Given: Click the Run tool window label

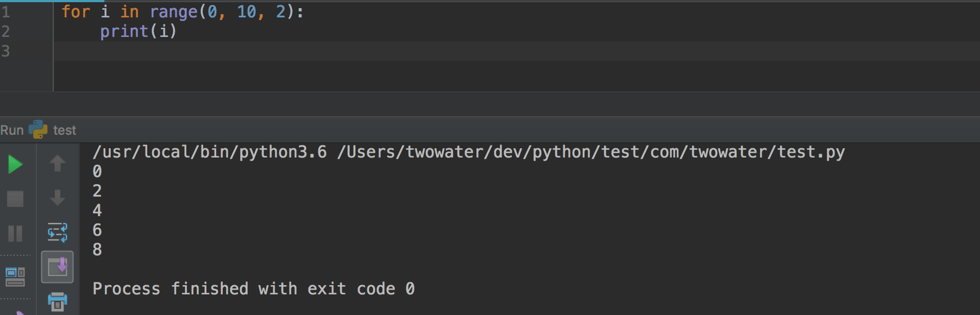Looking at the screenshot, I should click(12, 130).
